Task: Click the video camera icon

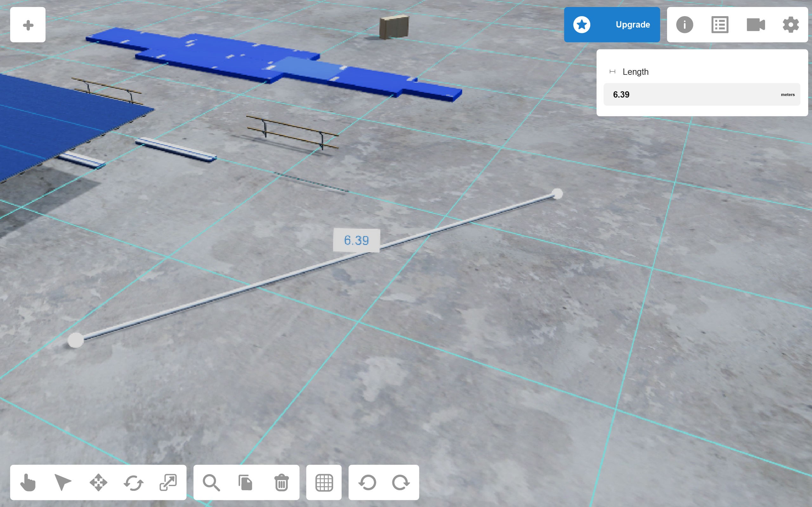Action: pos(755,25)
